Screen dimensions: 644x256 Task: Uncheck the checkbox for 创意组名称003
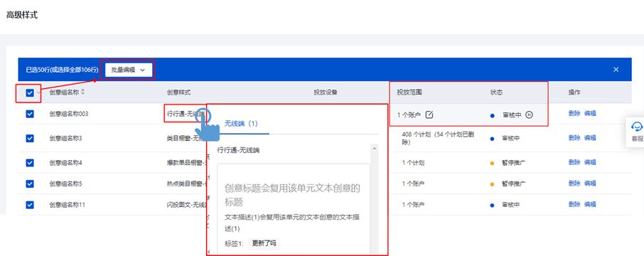click(30, 114)
